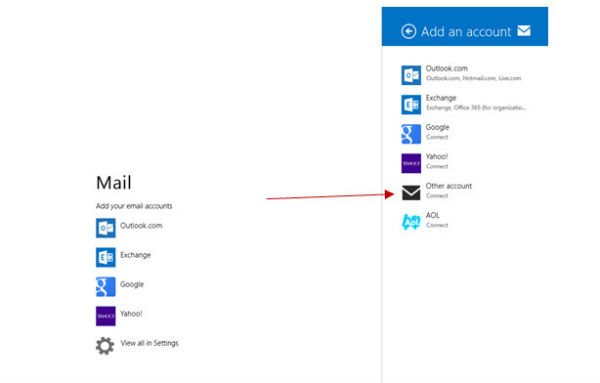Click the AOL icon in the account list
Image resolution: width=600 pixels, height=383 pixels.
[x=411, y=222]
